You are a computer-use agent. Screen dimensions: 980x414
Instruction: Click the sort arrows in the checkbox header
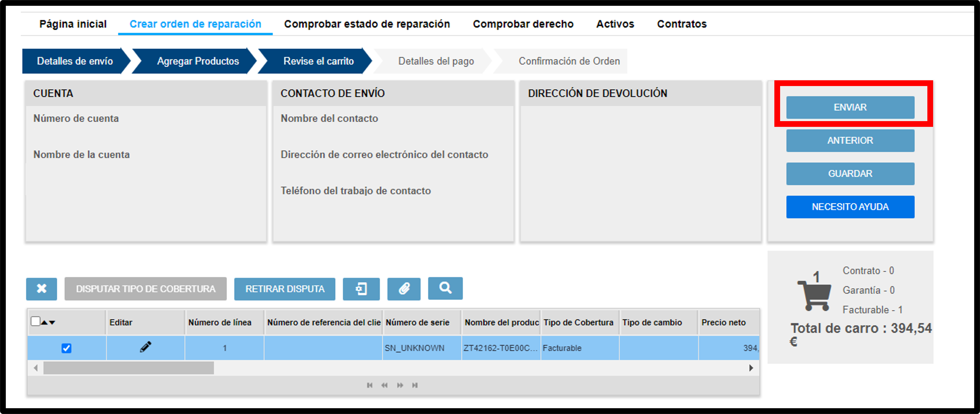48,322
